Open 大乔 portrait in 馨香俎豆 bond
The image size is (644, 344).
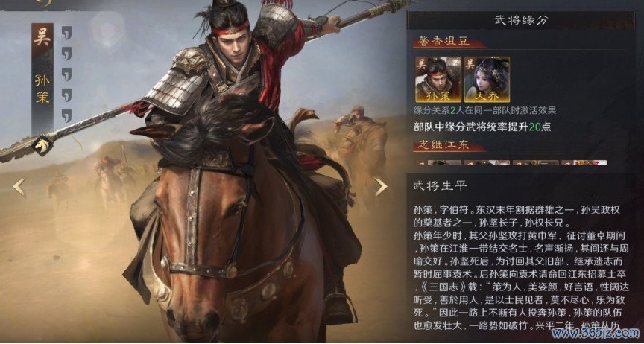point(487,80)
